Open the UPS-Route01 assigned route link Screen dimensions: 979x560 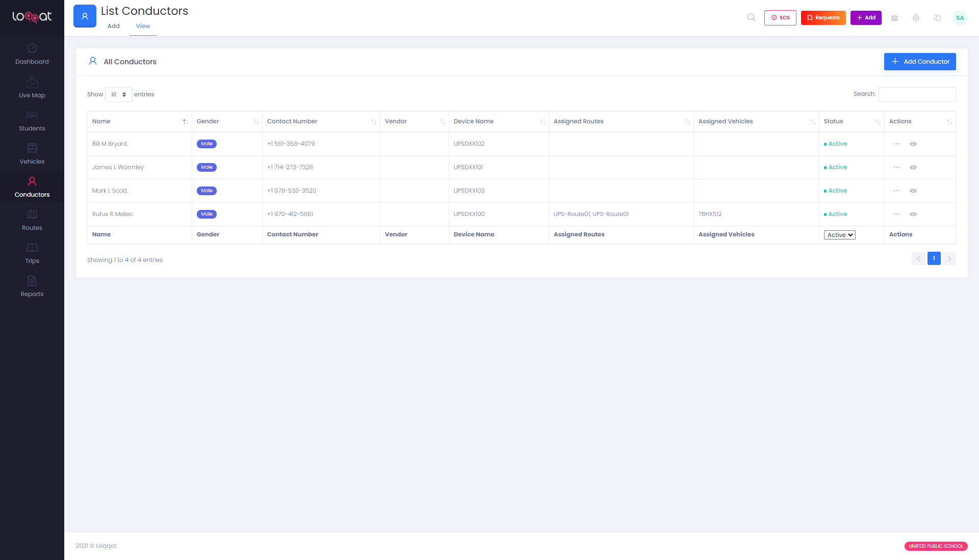[x=571, y=215]
